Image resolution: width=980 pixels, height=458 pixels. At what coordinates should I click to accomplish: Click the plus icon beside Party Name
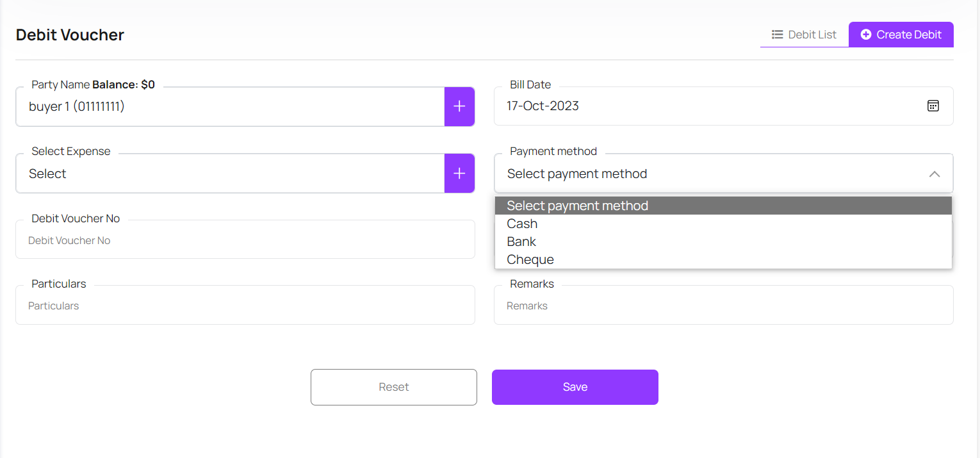click(x=459, y=106)
